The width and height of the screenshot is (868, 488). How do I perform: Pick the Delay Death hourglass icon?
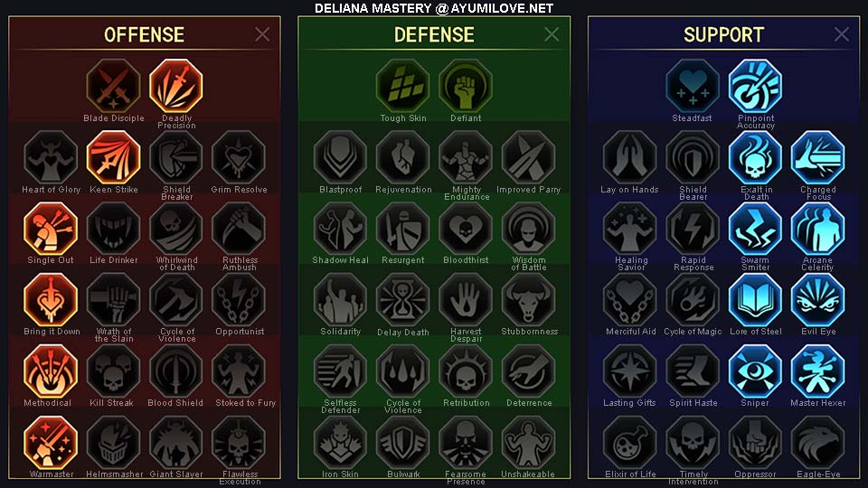click(403, 300)
